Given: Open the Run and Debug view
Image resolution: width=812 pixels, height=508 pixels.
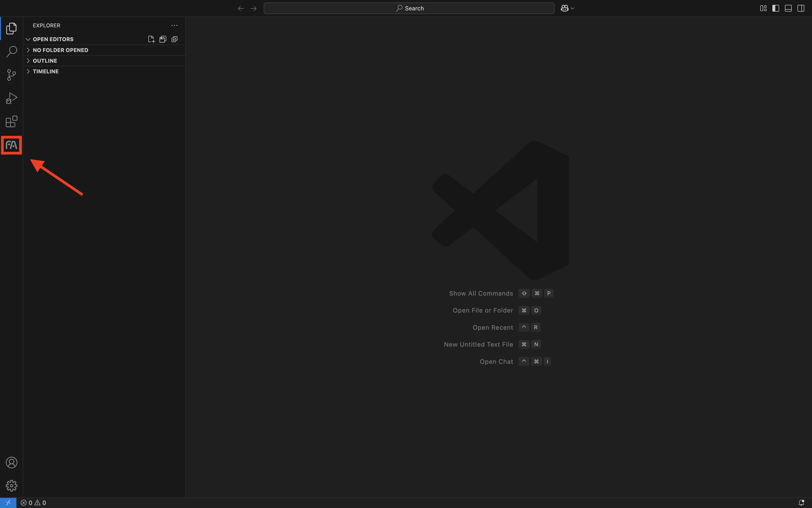Looking at the screenshot, I should pyautogui.click(x=11, y=98).
